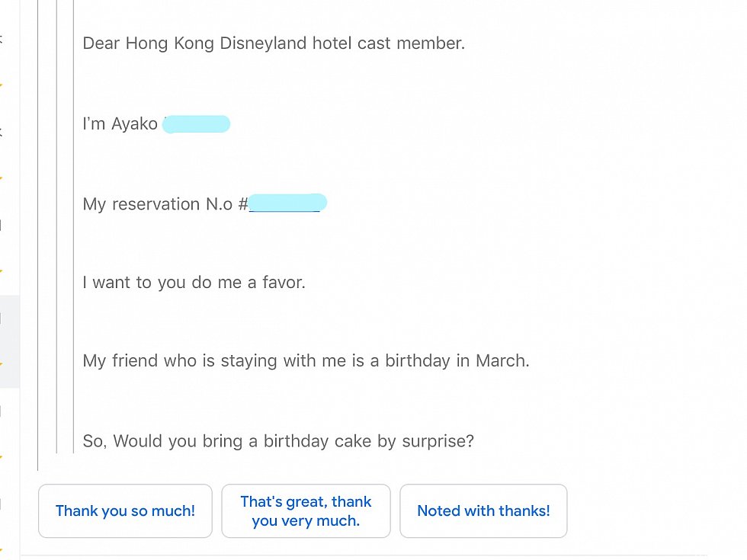Select the "Noted with thanks!" suggested reply

point(483,511)
